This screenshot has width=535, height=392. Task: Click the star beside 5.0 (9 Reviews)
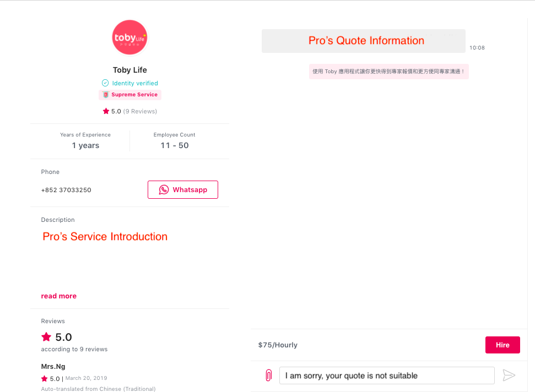pos(106,111)
